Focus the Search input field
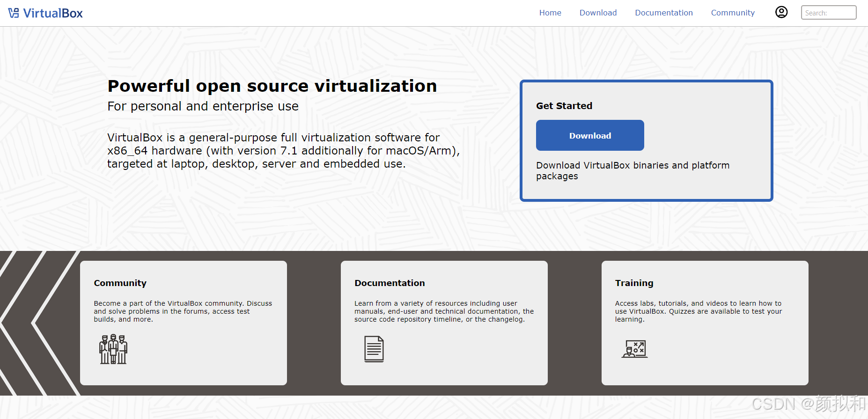868x419 pixels. click(829, 13)
